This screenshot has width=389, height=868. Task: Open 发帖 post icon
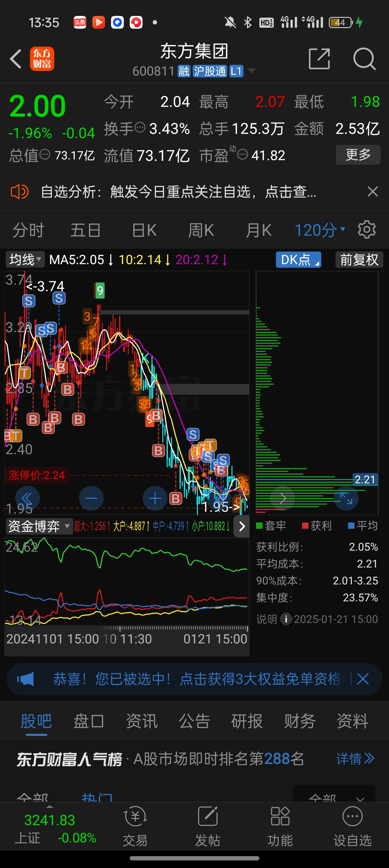coord(208,826)
